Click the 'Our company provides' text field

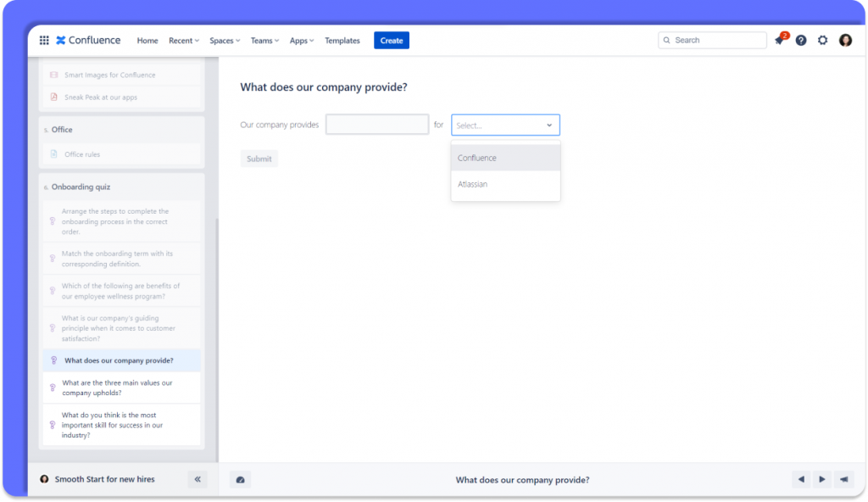(x=377, y=126)
